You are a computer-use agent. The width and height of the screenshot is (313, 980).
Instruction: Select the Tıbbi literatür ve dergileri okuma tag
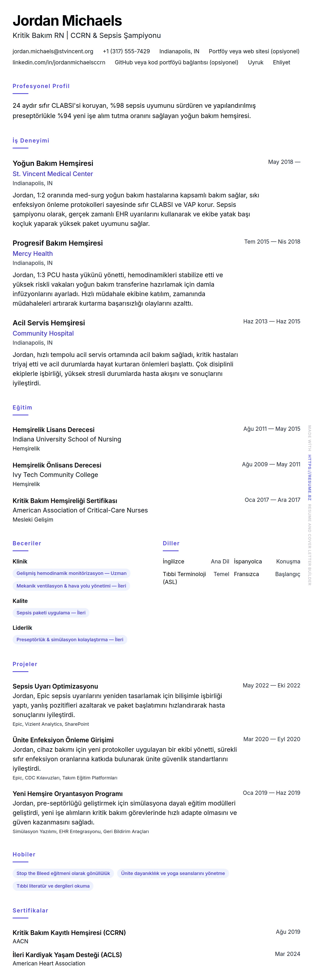click(x=53, y=886)
